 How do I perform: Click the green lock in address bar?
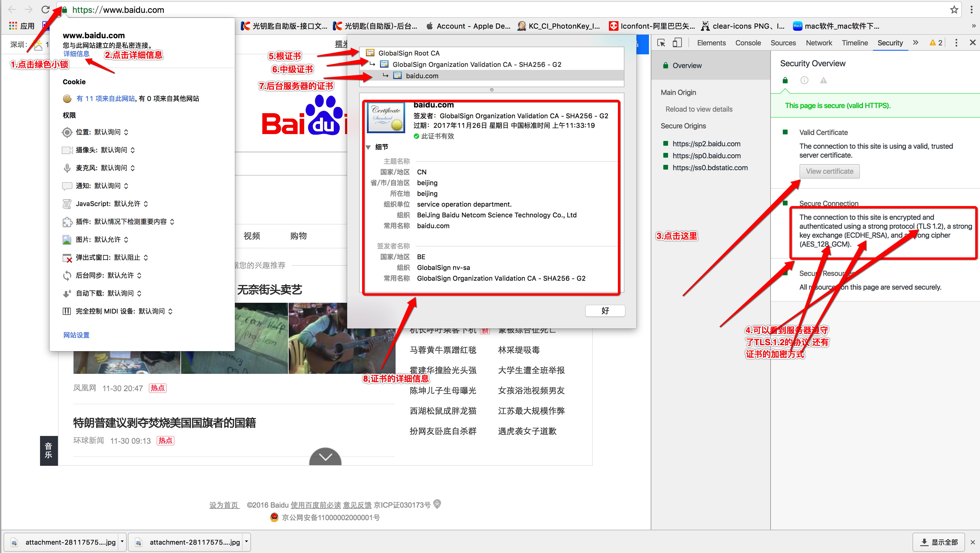(65, 10)
